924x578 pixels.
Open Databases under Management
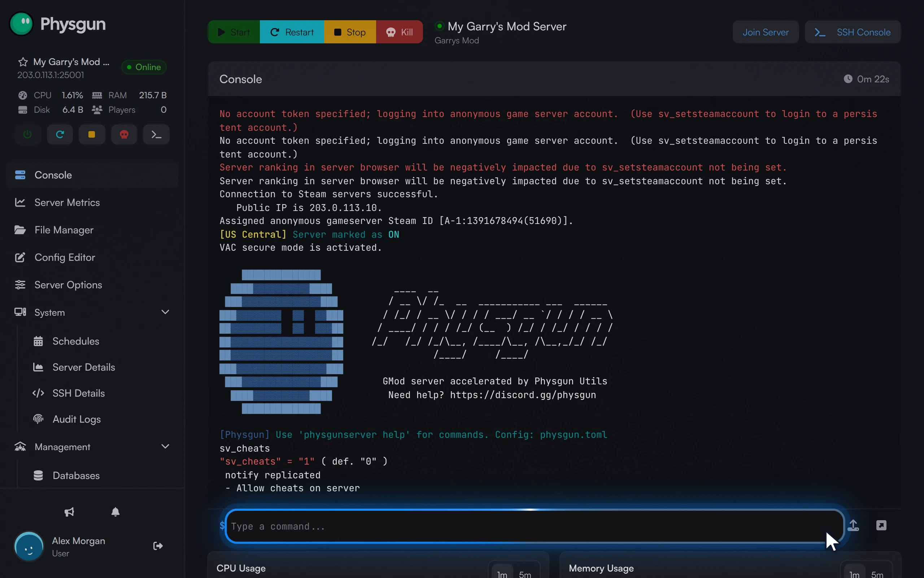click(101, 475)
